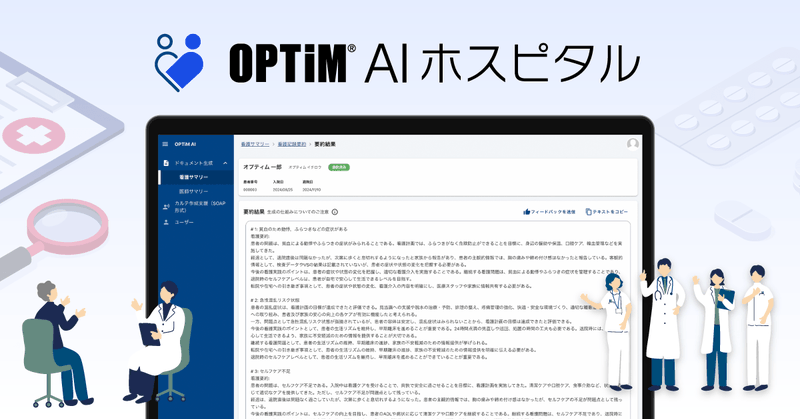Click heading #3 セルフケア不足
The height and width of the screenshot is (419, 800).
pyautogui.click(x=270, y=372)
